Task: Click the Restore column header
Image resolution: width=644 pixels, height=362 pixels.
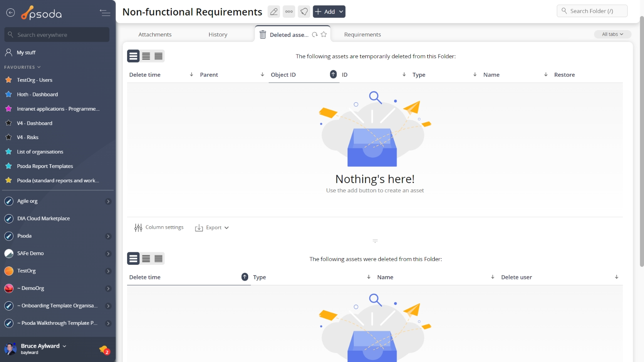Action: pyautogui.click(x=564, y=75)
